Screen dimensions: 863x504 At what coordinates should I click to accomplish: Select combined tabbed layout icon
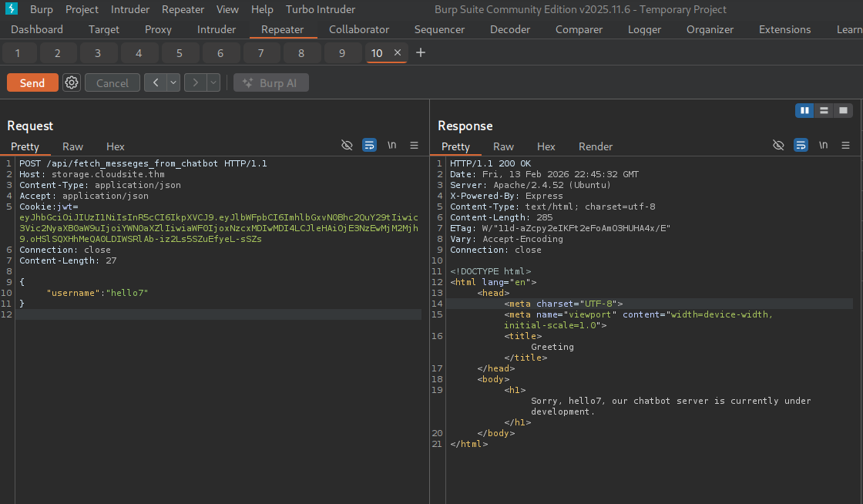pyautogui.click(x=843, y=111)
